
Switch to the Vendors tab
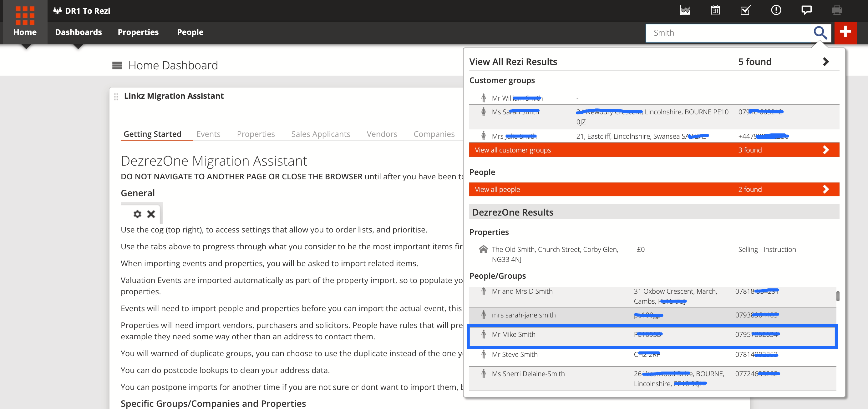[x=382, y=134]
